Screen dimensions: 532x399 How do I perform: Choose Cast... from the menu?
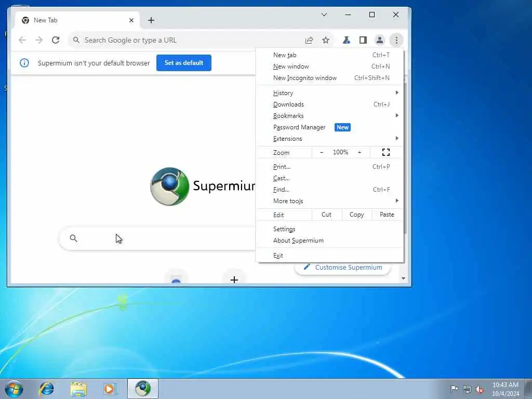click(330, 179)
